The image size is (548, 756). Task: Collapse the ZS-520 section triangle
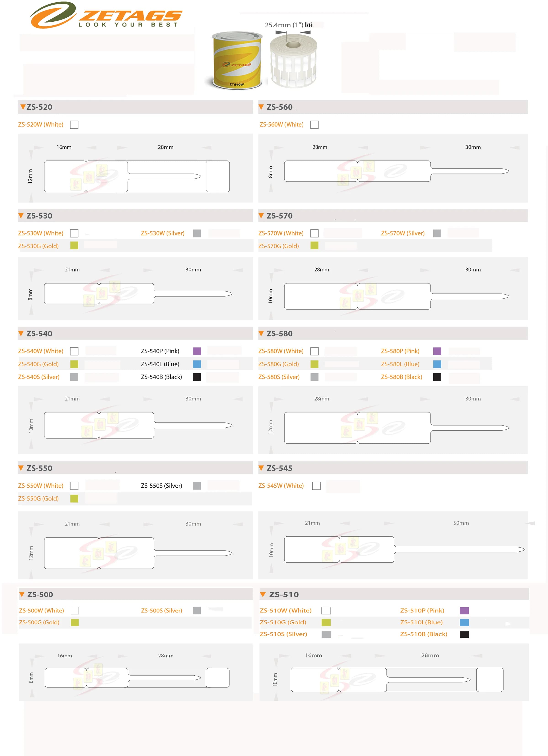(x=23, y=107)
